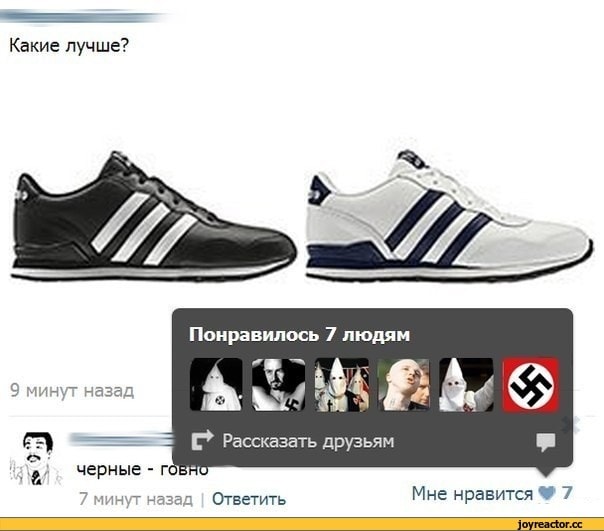Viewport: 604px width, 531px height.
Task: Click the 9 минут назад post timestamp
Action: click(x=72, y=390)
